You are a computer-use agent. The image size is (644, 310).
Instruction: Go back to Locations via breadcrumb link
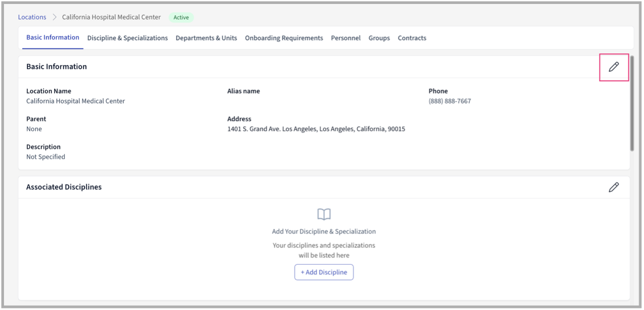coord(32,17)
